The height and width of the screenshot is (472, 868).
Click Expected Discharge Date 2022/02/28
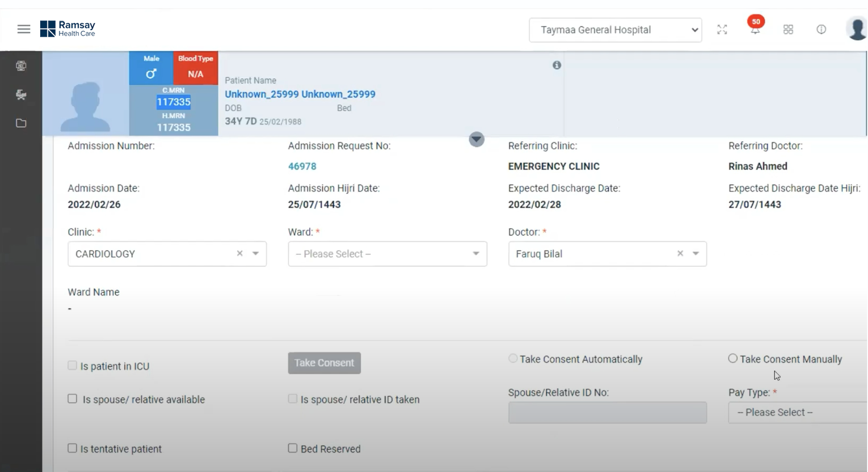point(535,204)
